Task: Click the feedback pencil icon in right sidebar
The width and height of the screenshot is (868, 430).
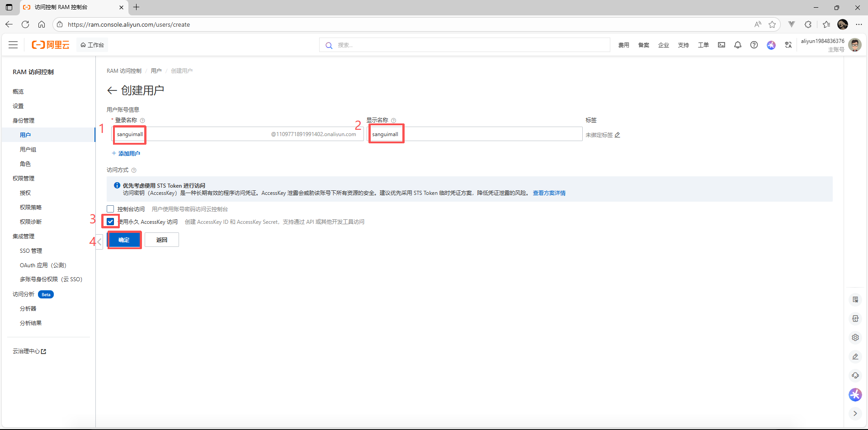Action: click(855, 357)
